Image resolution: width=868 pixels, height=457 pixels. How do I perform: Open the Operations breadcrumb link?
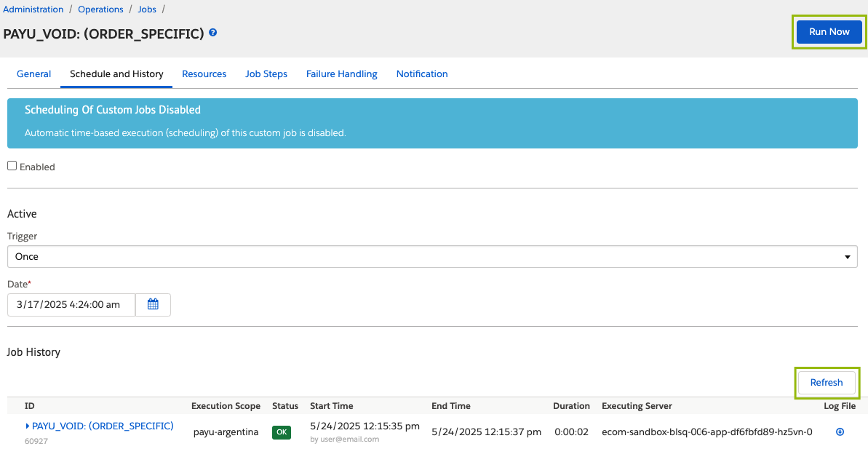tap(100, 9)
